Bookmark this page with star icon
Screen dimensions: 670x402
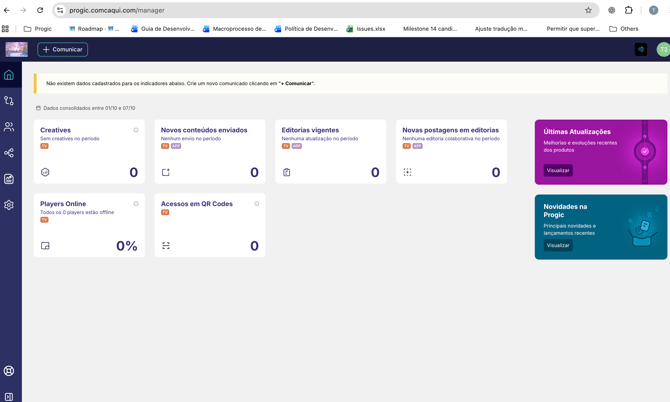click(588, 10)
